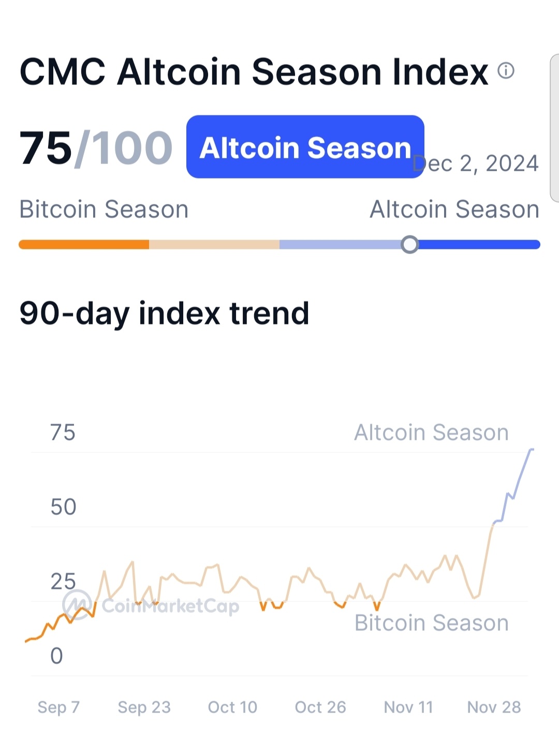Tap the Bitcoin Season label inside the chart
Viewport: 559px width, 756px height.
tap(432, 623)
